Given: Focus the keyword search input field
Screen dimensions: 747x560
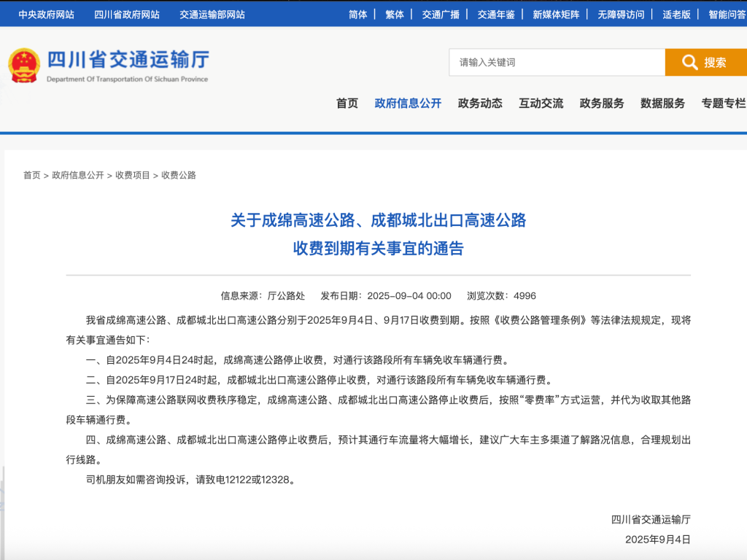Looking at the screenshot, I should [556, 63].
